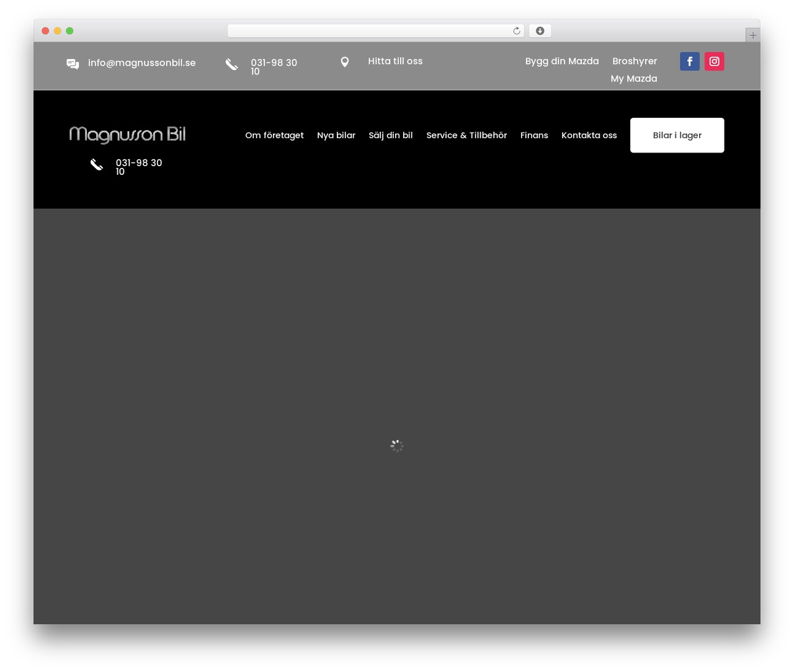Image resolution: width=794 pixels, height=672 pixels.
Task: Open Kontakta oss menu item
Action: pyautogui.click(x=589, y=135)
